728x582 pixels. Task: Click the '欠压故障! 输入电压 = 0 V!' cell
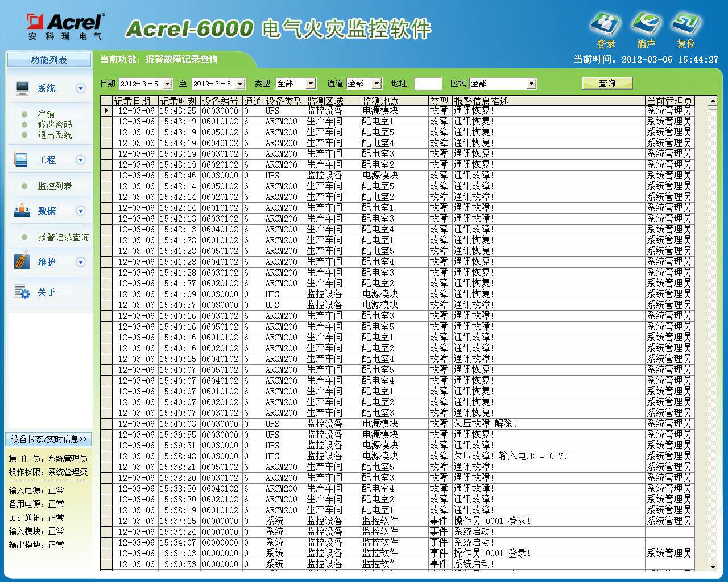(549, 456)
